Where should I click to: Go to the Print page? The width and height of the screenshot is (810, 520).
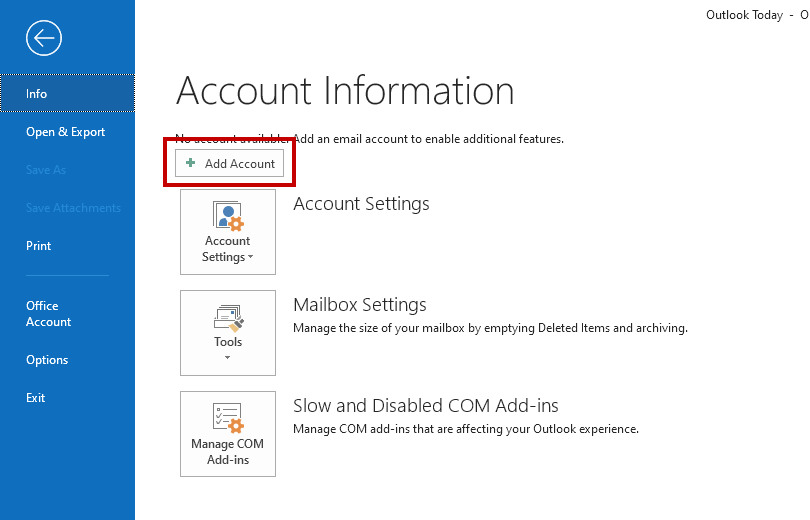tap(39, 246)
